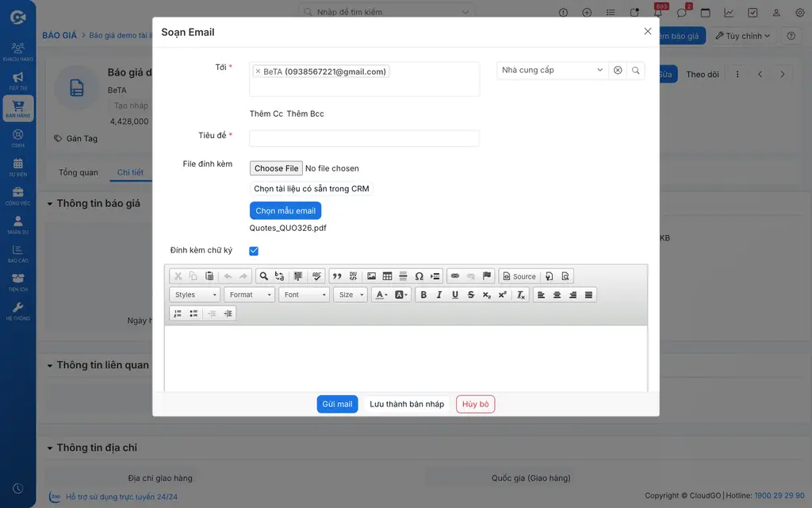
Task: Open the Font dropdown
Action: pyautogui.click(x=304, y=295)
